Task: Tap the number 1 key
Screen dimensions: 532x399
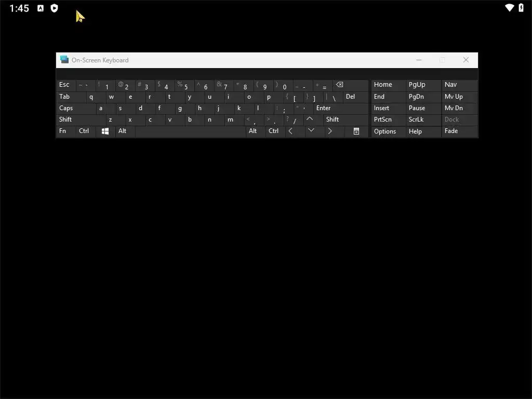Action: 105,85
